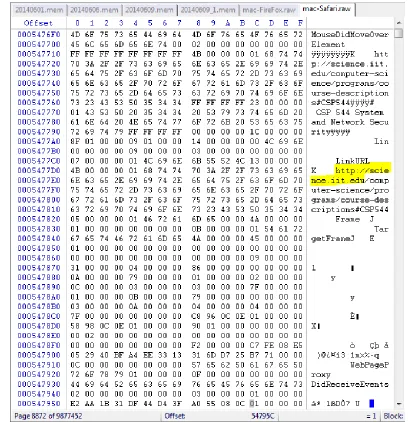Click the F2 byte in row 005478F0
The height and width of the screenshot is (422, 408).
(196, 345)
